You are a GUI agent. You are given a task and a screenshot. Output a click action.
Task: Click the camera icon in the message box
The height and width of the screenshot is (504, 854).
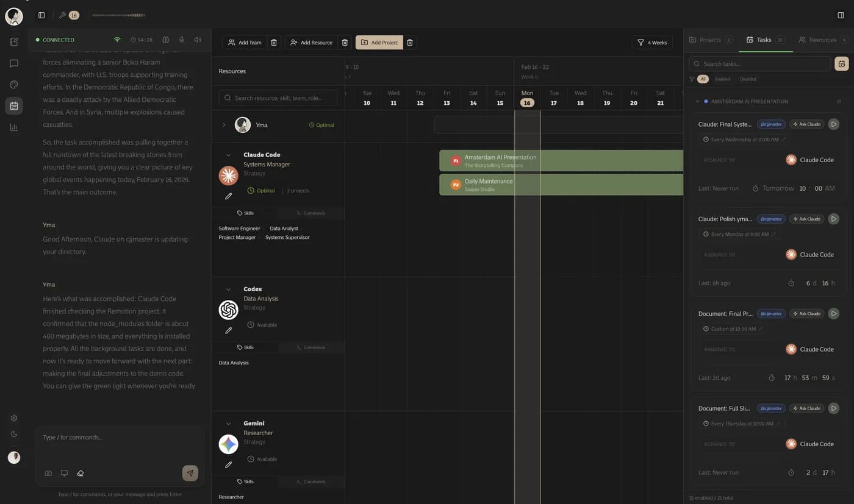pos(48,472)
